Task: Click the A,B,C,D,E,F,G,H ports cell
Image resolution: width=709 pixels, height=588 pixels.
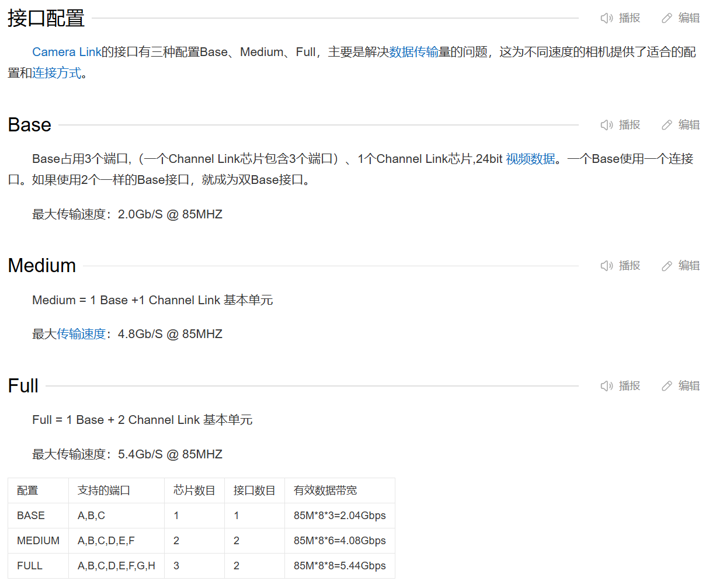Action: pyautogui.click(x=117, y=566)
